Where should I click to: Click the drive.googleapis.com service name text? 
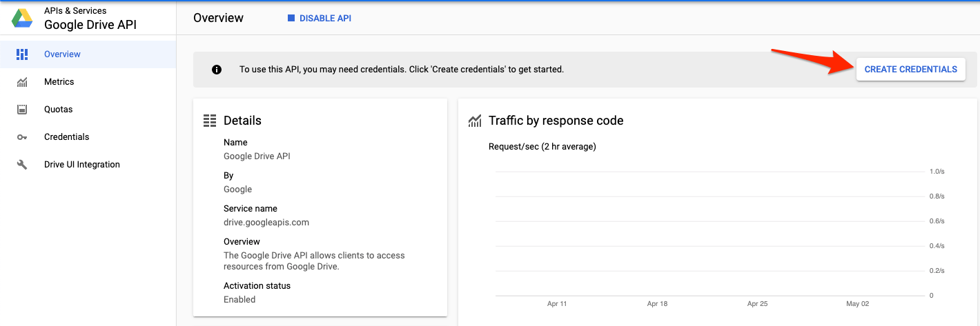click(x=266, y=223)
